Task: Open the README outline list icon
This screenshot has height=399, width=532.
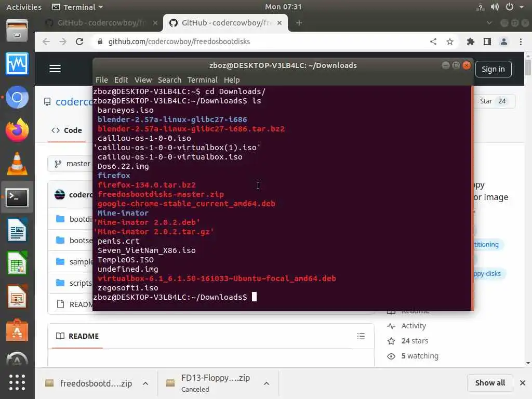Action: point(361,336)
